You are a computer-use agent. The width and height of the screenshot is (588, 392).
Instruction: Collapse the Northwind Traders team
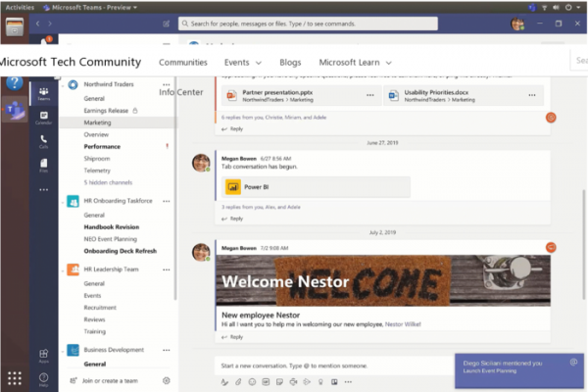[x=62, y=85]
